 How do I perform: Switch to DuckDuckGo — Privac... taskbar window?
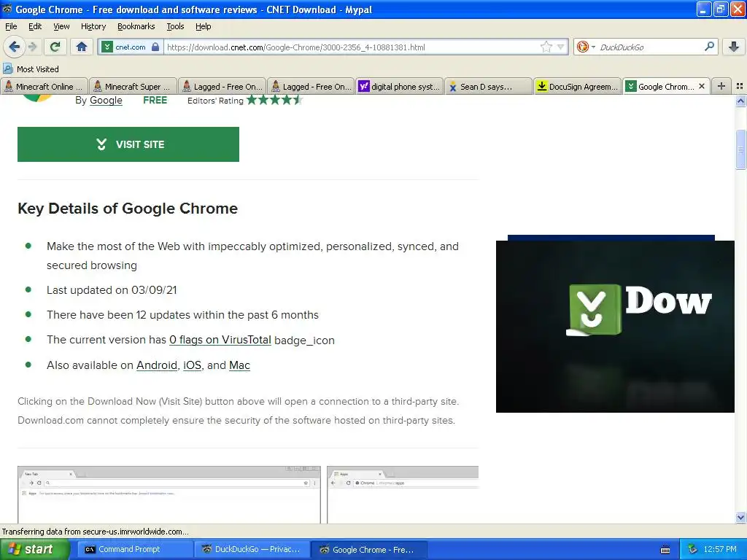252,549
